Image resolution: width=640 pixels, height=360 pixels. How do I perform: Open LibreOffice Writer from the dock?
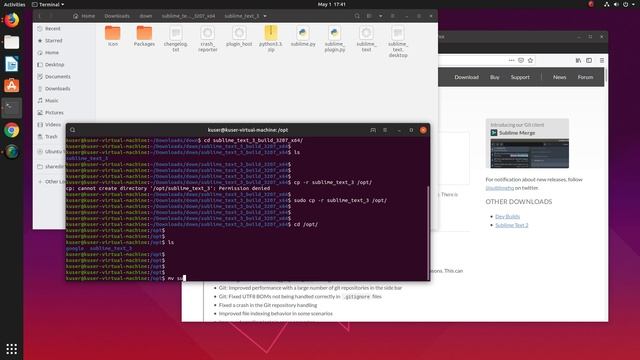(x=11, y=64)
